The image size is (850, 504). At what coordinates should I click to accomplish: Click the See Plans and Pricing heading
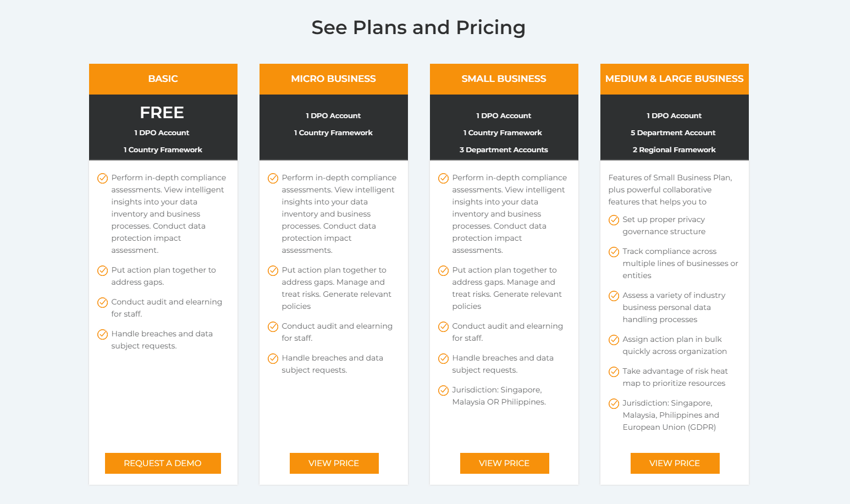tap(418, 27)
